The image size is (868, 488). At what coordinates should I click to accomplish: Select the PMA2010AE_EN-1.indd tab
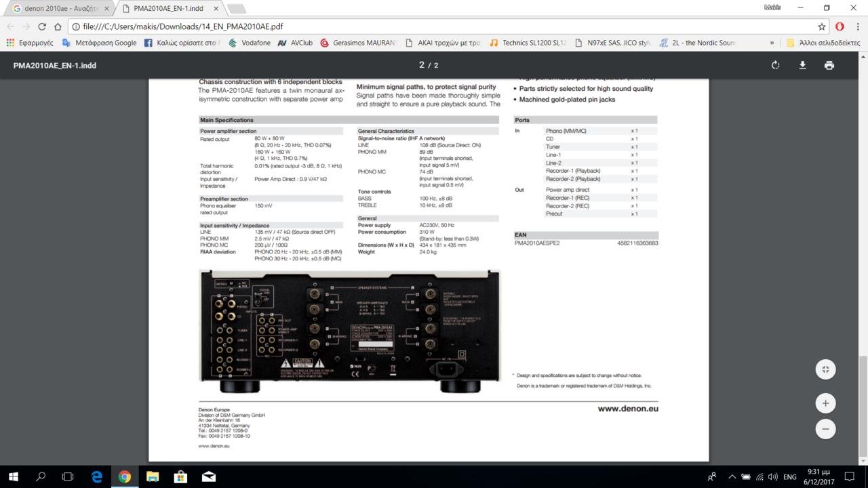point(170,8)
